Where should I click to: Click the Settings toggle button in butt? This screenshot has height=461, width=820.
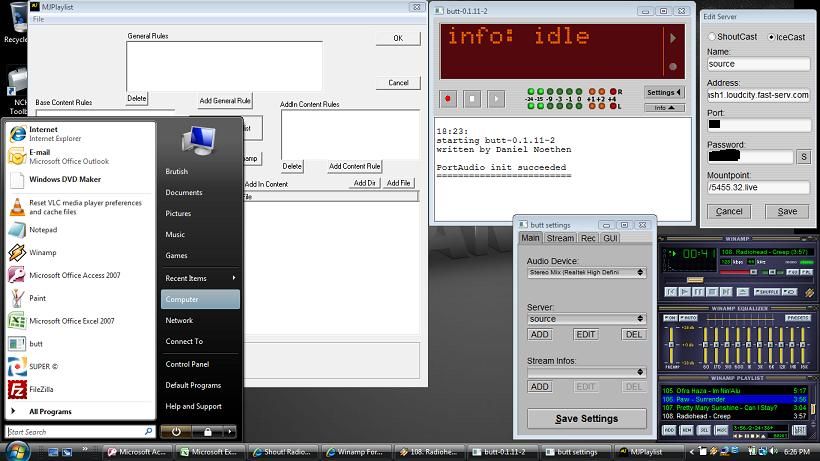pyautogui.click(x=664, y=93)
